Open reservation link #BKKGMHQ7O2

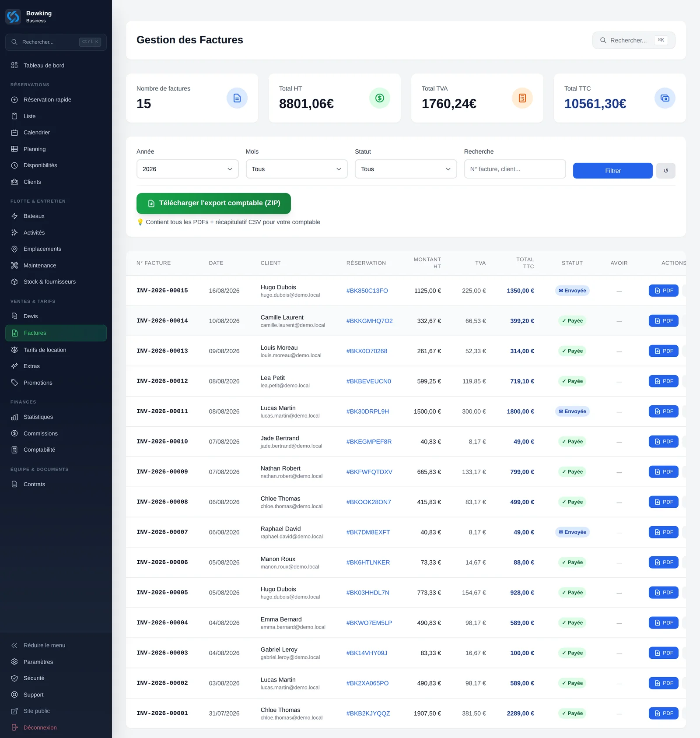pos(369,321)
